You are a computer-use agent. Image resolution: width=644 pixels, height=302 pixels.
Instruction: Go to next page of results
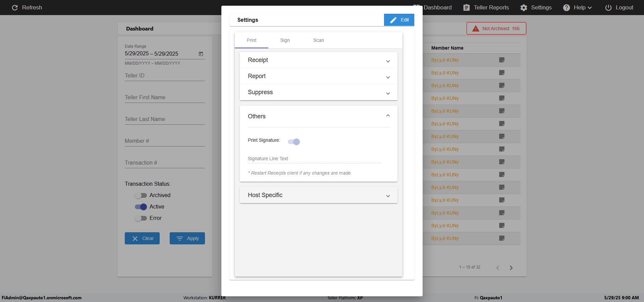tap(511, 268)
